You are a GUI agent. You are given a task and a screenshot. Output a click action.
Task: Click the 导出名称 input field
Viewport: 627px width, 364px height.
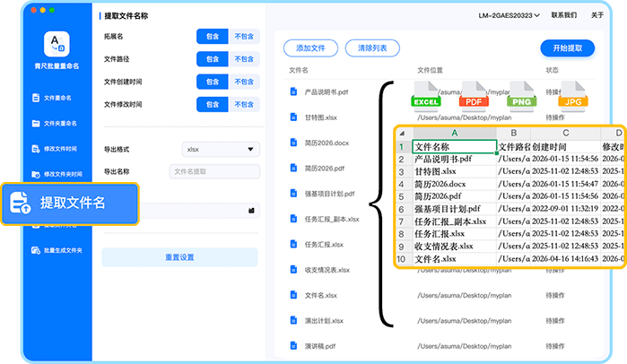tap(214, 172)
